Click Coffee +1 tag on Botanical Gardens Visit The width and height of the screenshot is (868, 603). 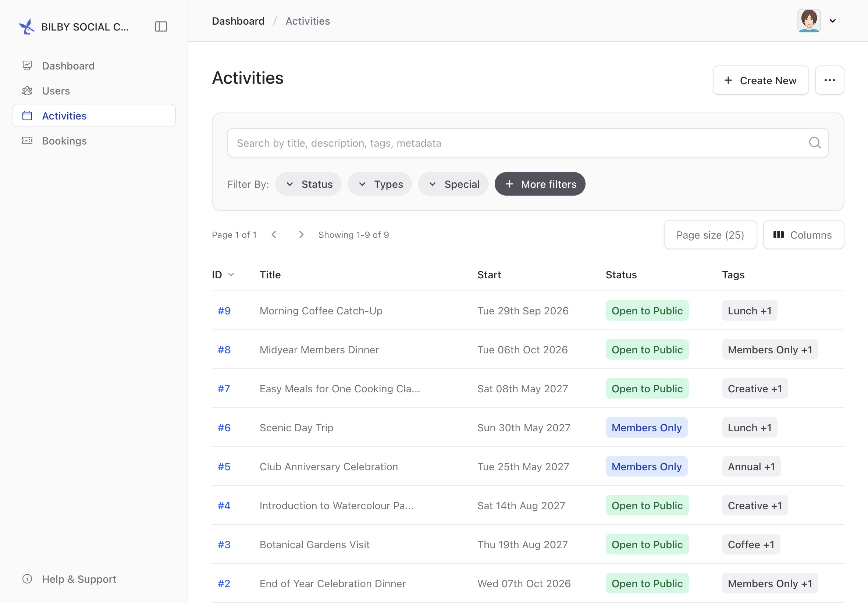coord(751,544)
